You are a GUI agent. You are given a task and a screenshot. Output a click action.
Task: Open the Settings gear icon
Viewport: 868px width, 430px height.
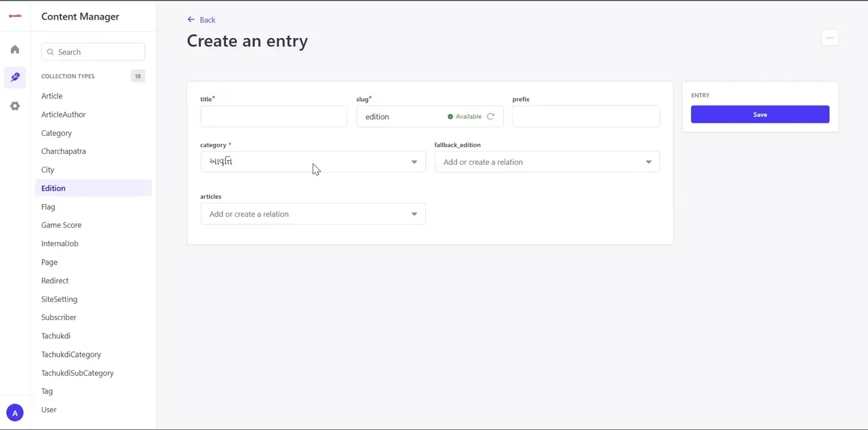(x=15, y=106)
